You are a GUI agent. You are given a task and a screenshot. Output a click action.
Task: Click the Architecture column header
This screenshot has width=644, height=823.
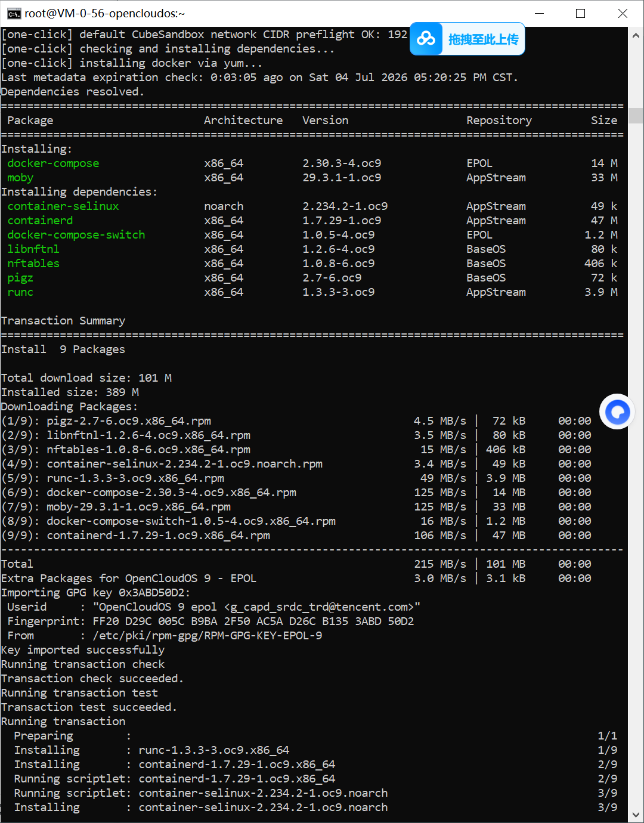243,120
